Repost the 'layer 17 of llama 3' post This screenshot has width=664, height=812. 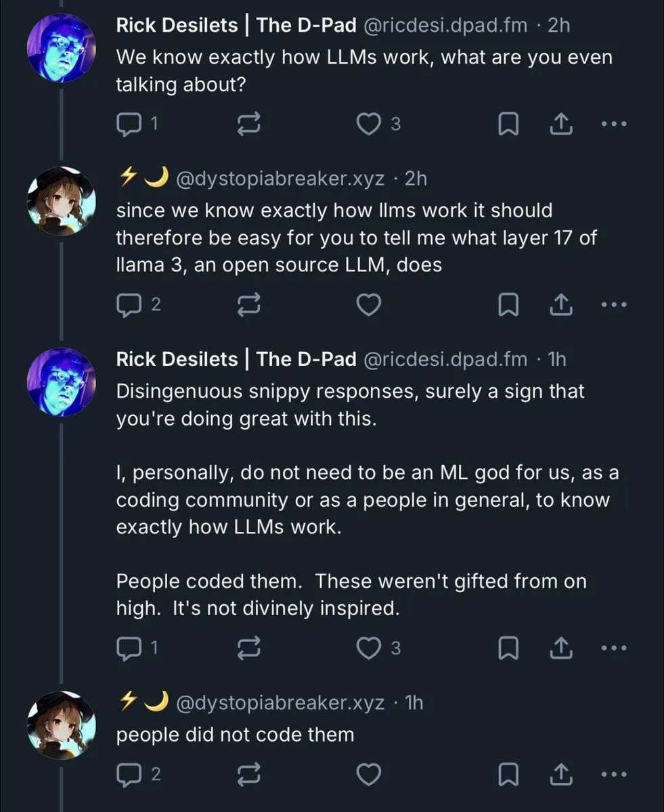tap(248, 305)
